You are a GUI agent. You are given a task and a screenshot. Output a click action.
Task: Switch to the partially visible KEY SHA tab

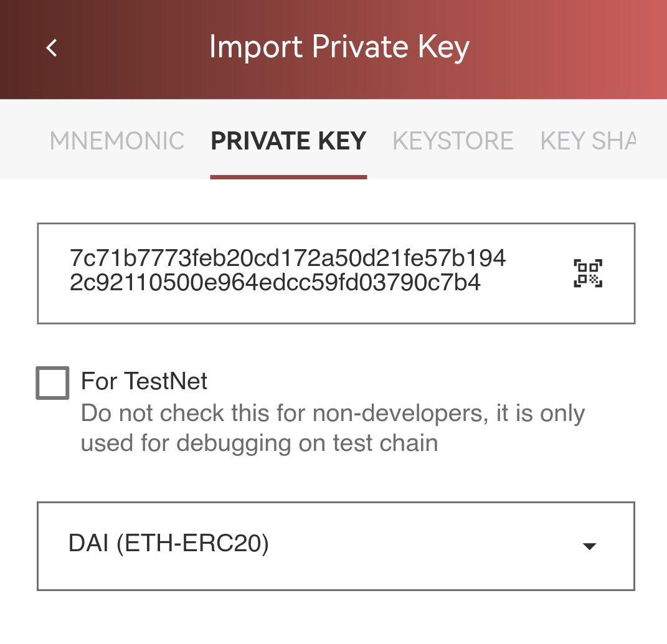pos(587,141)
